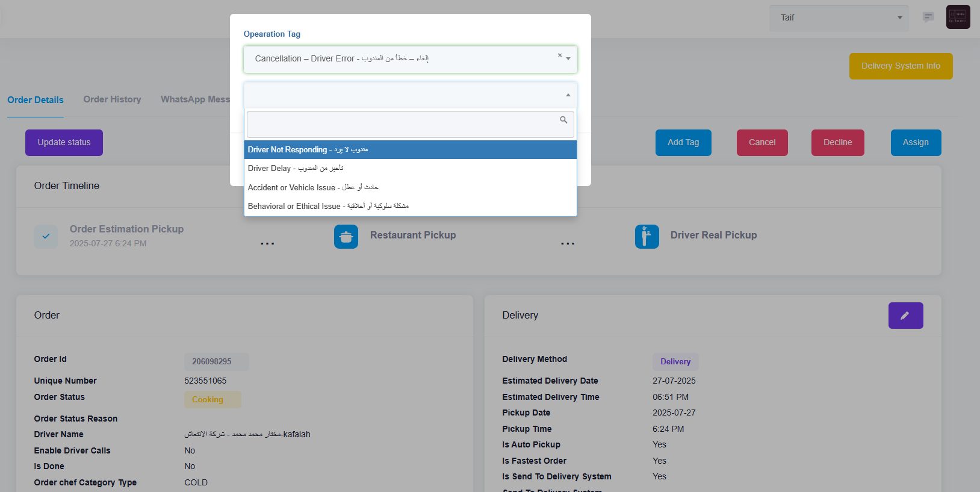Select Driver Not Responding option

click(411, 150)
